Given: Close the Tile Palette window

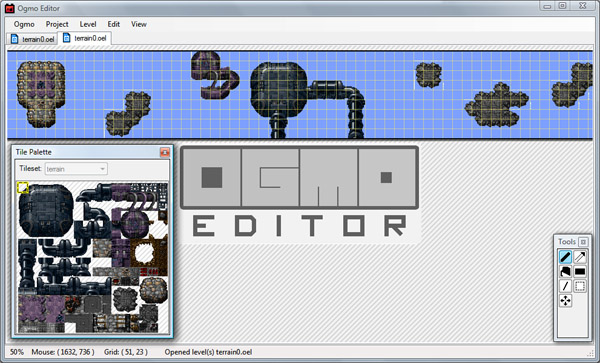Looking at the screenshot, I should (165, 152).
